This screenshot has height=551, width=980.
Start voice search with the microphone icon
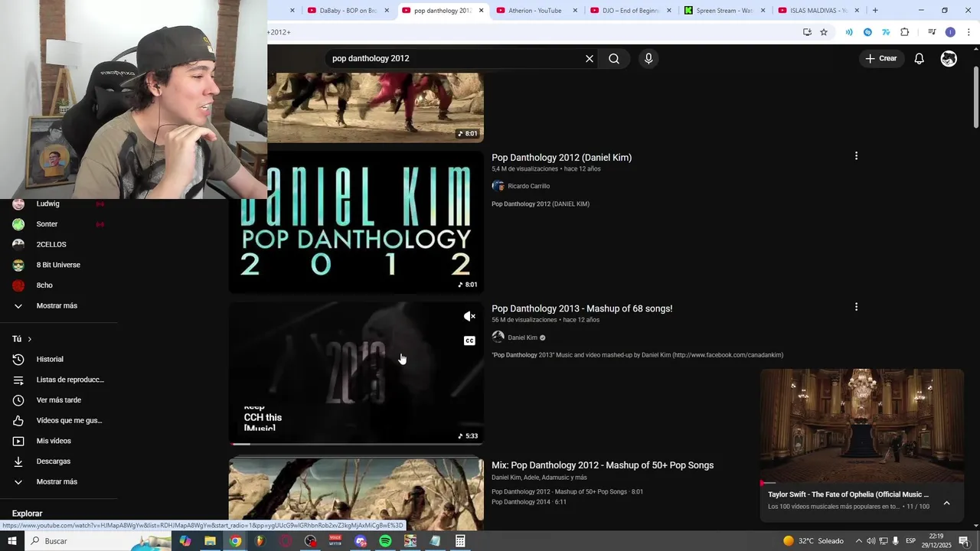pos(648,59)
